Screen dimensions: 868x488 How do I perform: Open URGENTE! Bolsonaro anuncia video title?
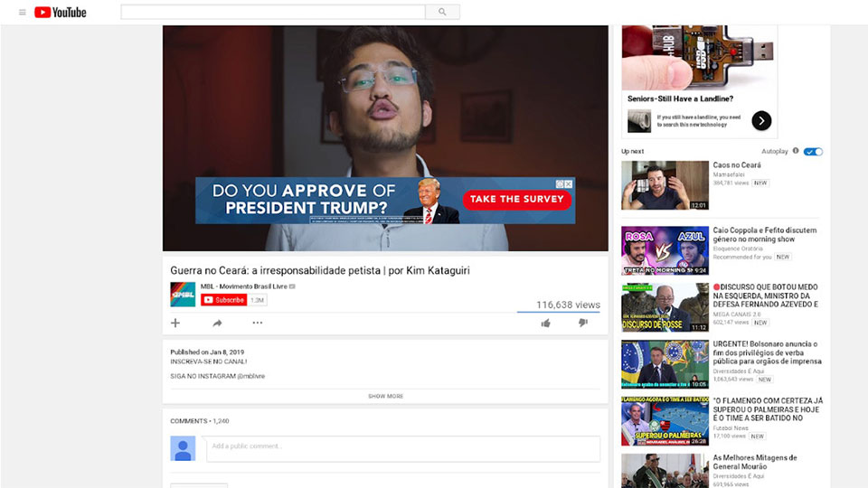(768, 352)
